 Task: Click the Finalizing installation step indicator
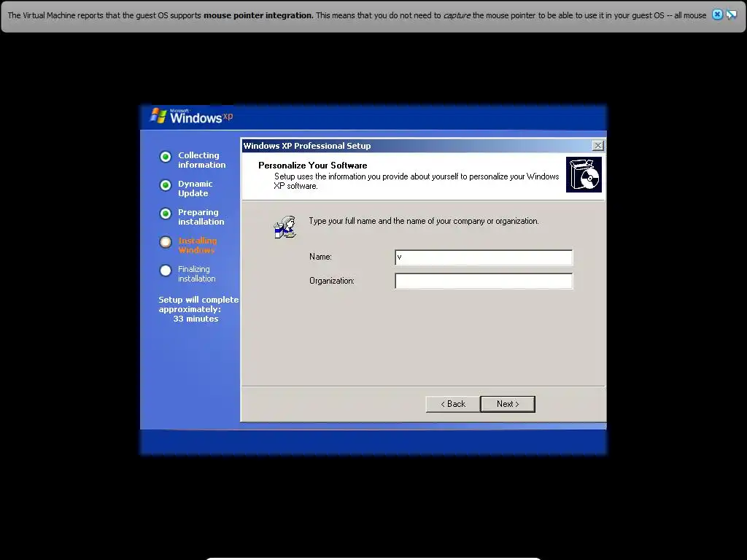(x=166, y=271)
